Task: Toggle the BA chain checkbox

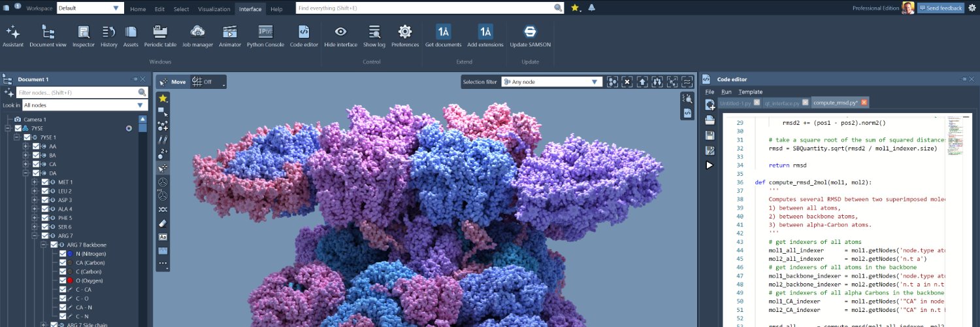Action: [36, 156]
